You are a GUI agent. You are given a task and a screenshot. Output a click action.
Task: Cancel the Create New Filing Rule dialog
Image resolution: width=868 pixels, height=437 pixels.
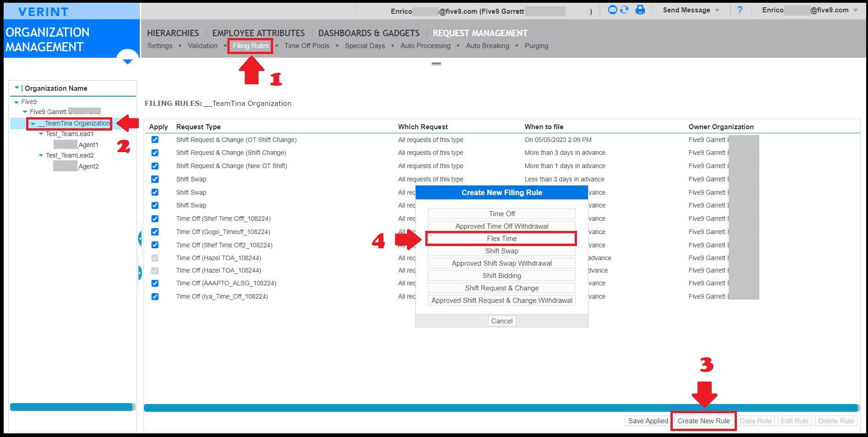tap(502, 321)
